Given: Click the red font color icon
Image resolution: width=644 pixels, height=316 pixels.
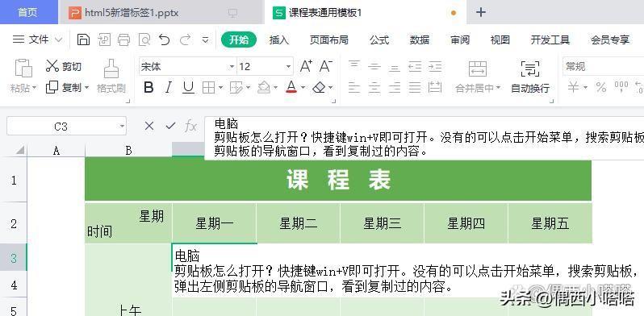Looking at the screenshot, I should 291,87.
